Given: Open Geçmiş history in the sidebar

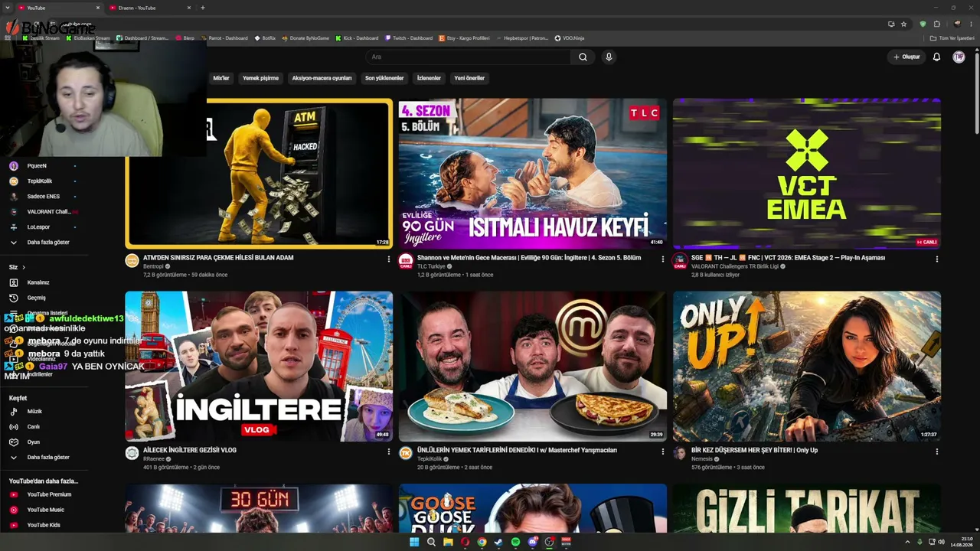Looking at the screenshot, I should coord(46,298).
